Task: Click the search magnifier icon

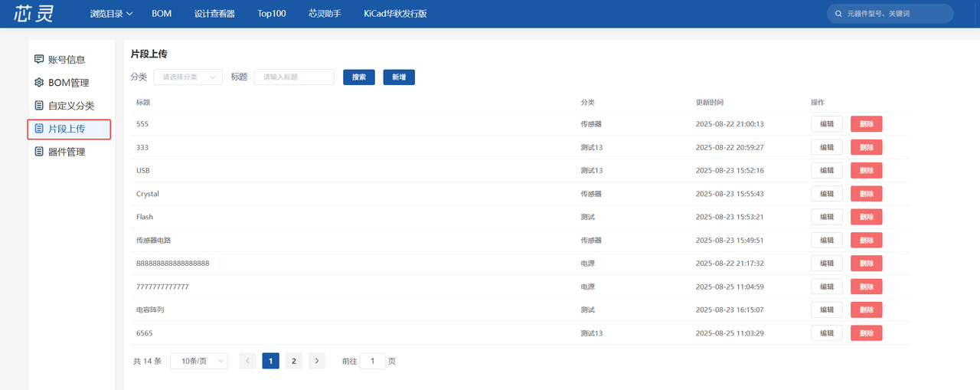Action: [838, 14]
